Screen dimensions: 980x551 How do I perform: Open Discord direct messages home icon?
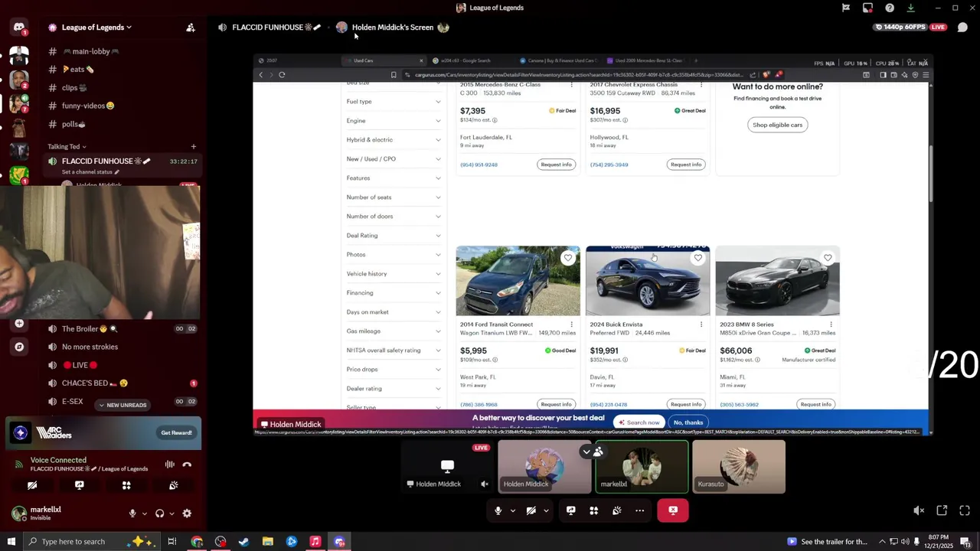click(19, 28)
